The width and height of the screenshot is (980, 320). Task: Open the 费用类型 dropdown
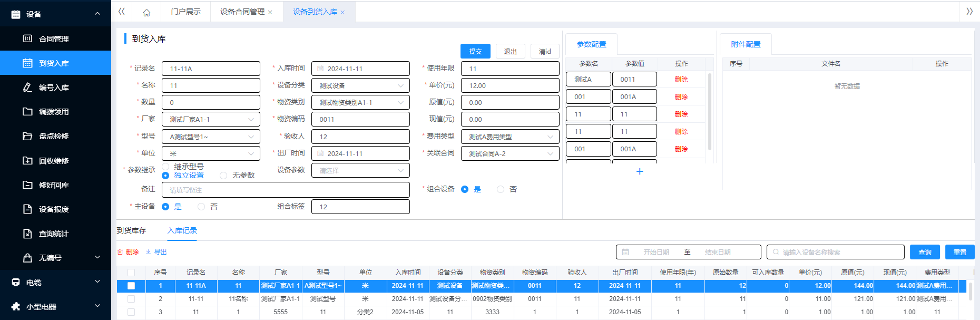point(509,137)
